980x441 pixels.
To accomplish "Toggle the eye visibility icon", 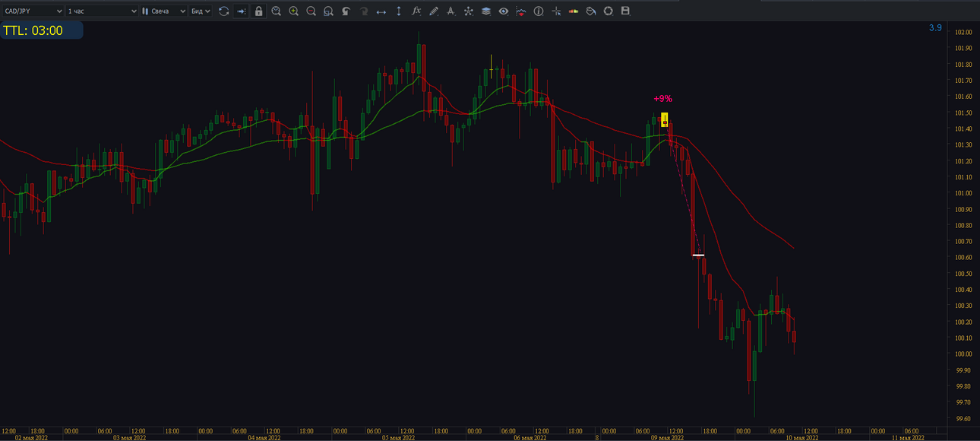I will [503, 11].
